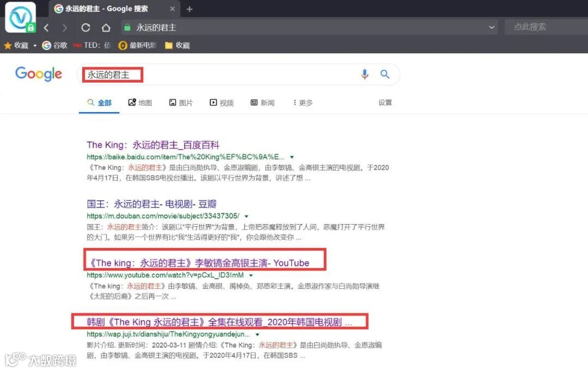Click the 收藏 star bookmarks button
This screenshot has width=588, height=371.
(16, 45)
